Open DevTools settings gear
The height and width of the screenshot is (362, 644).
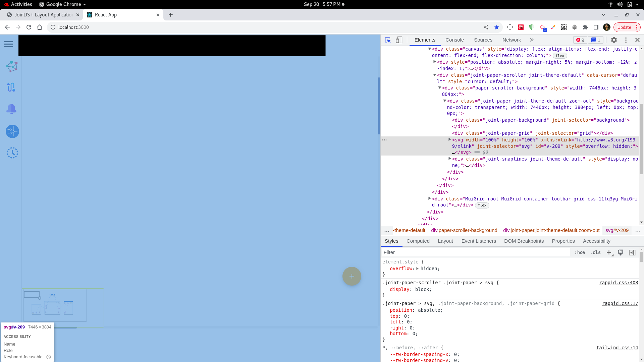tap(614, 40)
